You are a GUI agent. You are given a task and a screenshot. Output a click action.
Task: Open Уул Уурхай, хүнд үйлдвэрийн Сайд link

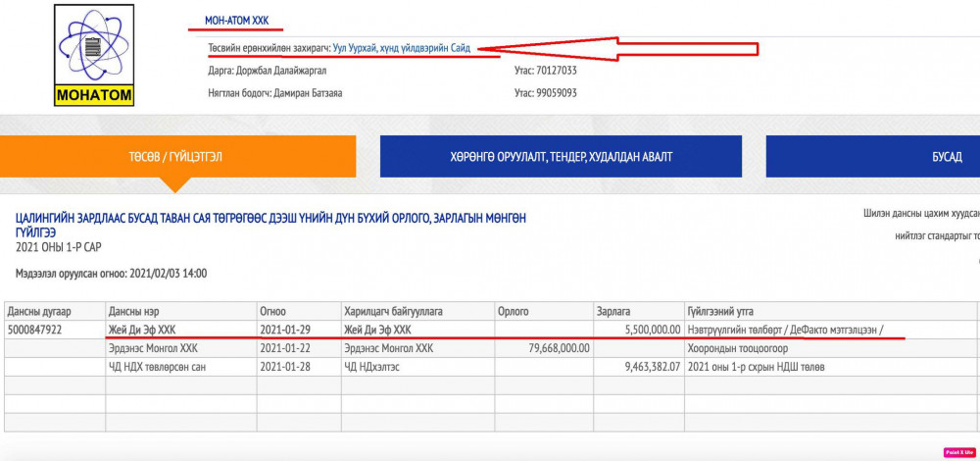402,48
